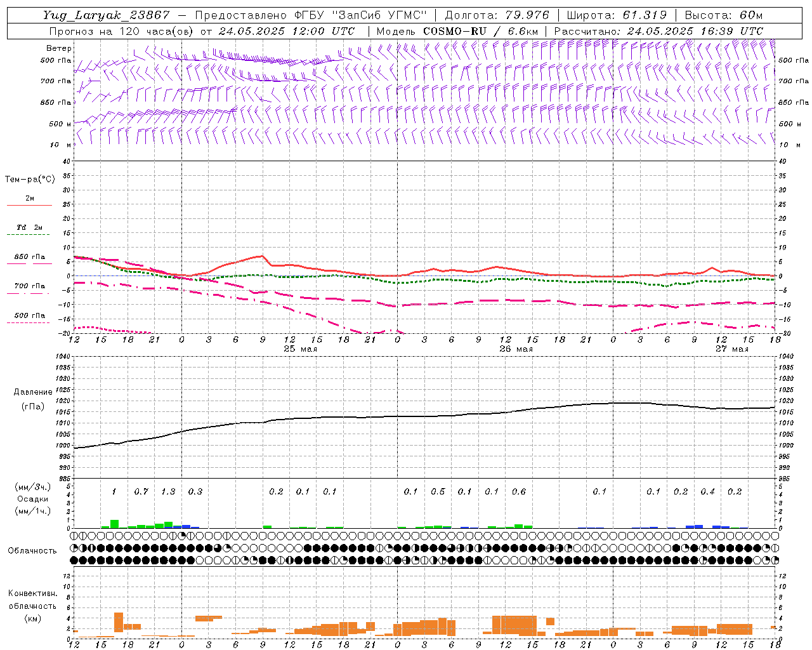This screenshot has width=812, height=650.
Task: Click the Модель COSMO-RU / 6.6км label
Action: tap(457, 31)
